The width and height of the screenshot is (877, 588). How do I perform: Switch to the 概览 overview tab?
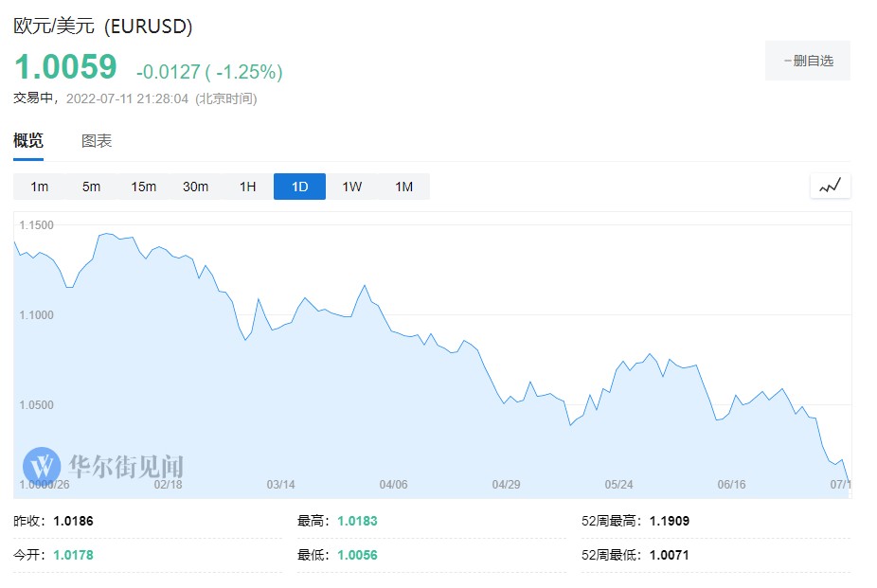[28, 141]
